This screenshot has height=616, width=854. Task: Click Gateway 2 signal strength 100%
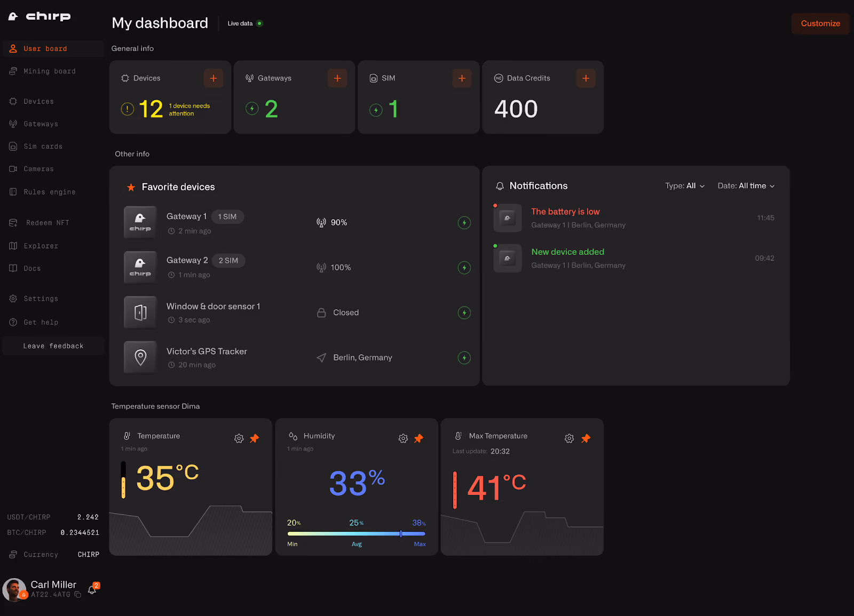tap(334, 268)
